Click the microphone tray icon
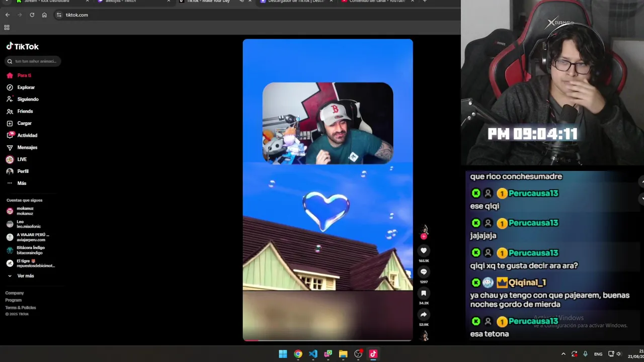The height and width of the screenshot is (362, 644). click(585, 354)
